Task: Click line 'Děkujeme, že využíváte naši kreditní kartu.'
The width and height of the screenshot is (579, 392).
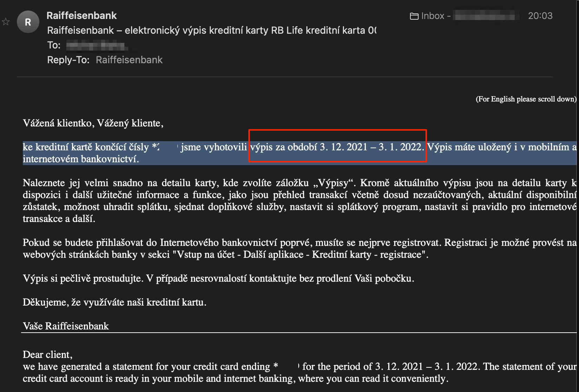Action: [115, 302]
